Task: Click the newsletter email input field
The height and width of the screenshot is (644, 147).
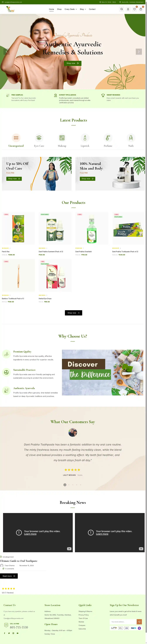Action: (123, 622)
